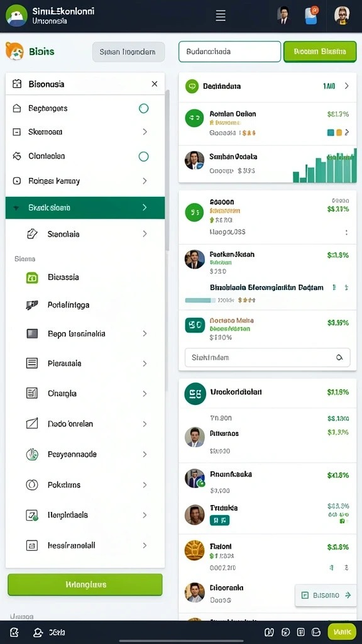This screenshot has width=362, height=644.
Task: Click the search magnifier in Siehimdam field
Action: coord(339,358)
